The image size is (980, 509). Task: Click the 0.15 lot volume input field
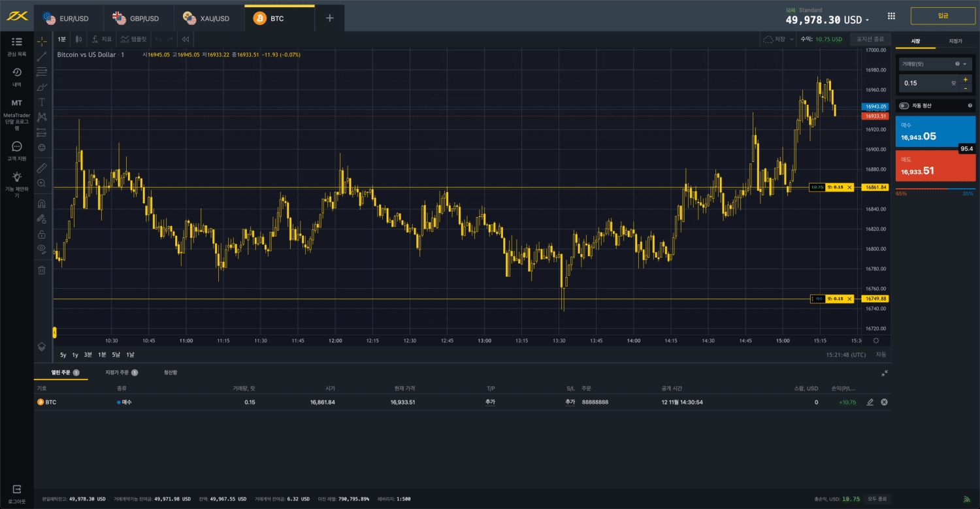click(x=928, y=83)
